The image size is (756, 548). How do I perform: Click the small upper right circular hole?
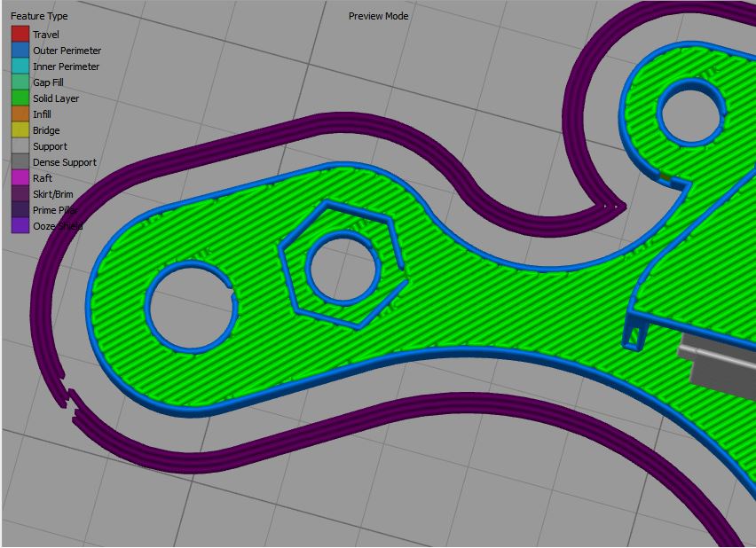coord(690,112)
